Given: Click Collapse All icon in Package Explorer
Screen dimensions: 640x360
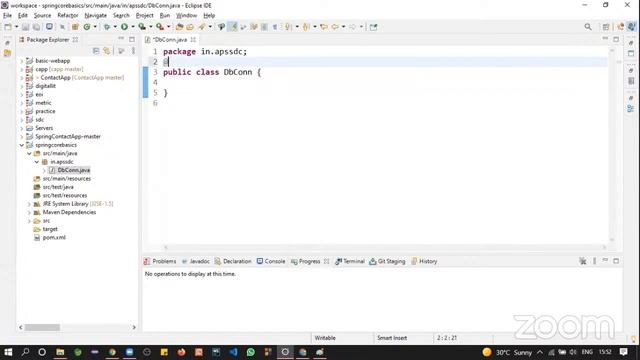Looking at the screenshot, I should [96, 51].
